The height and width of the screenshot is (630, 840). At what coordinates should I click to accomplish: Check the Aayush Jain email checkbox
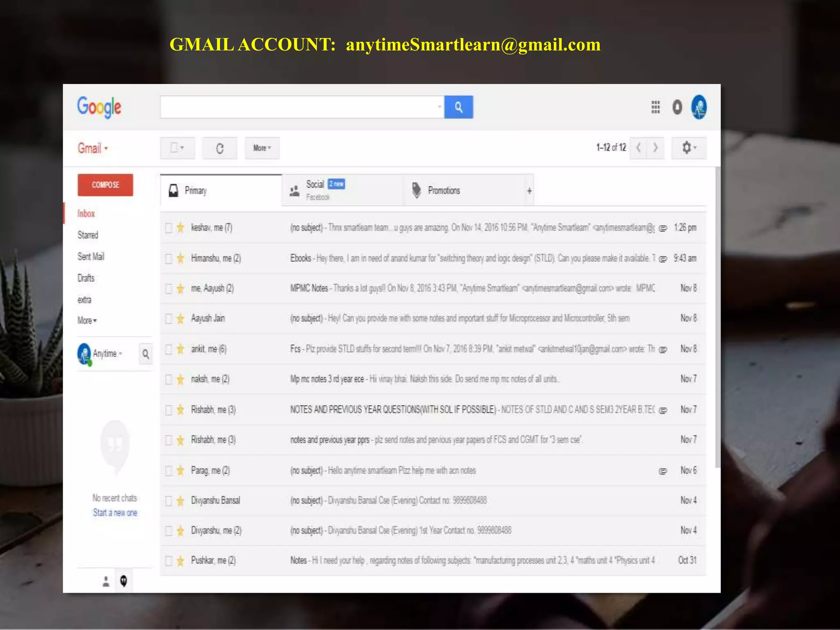click(169, 319)
